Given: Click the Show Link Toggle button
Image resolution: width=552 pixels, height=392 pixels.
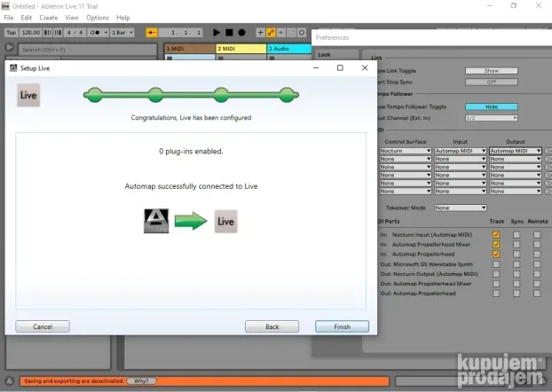Looking at the screenshot, I should (x=492, y=71).
